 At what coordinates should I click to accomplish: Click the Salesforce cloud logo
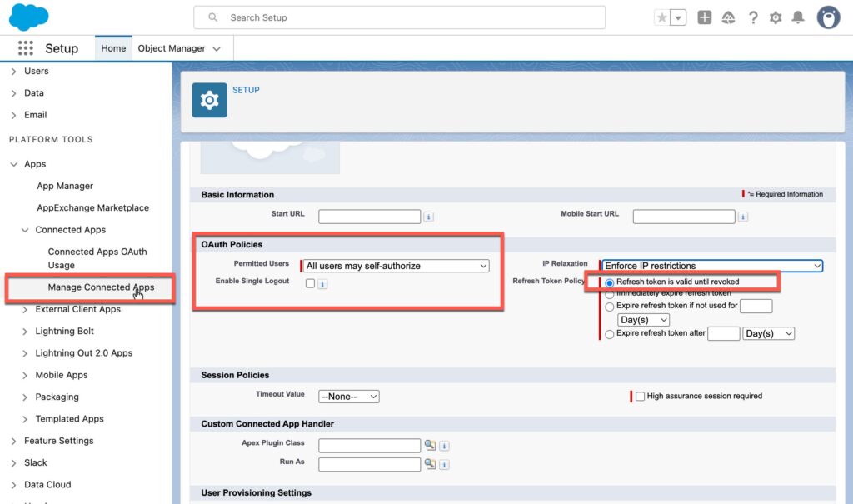point(29,17)
